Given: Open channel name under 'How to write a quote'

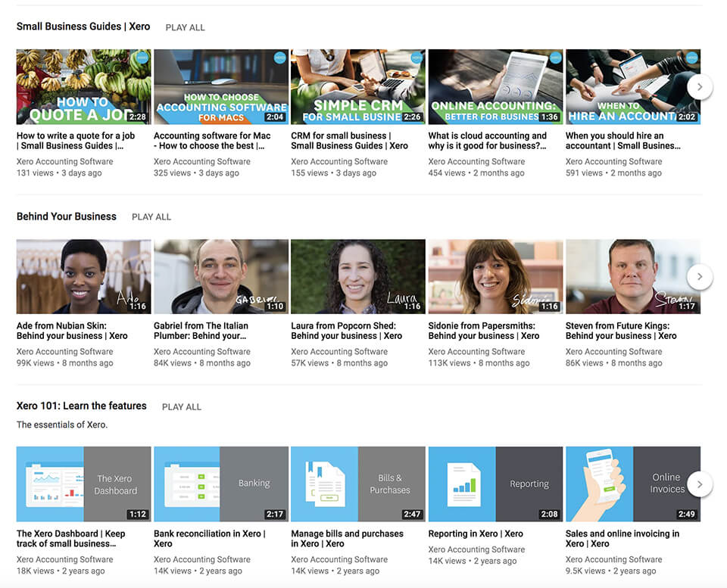Looking at the screenshot, I should (x=65, y=161).
